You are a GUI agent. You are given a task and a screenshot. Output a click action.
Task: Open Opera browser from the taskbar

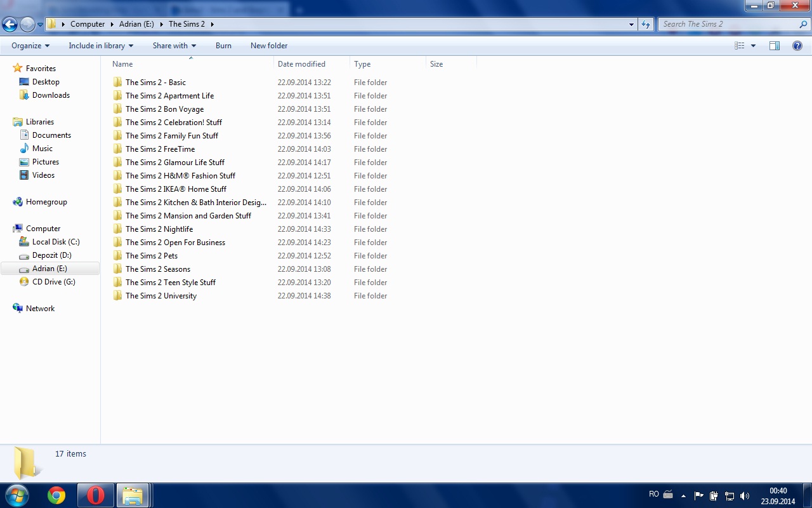[x=95, y=495]
